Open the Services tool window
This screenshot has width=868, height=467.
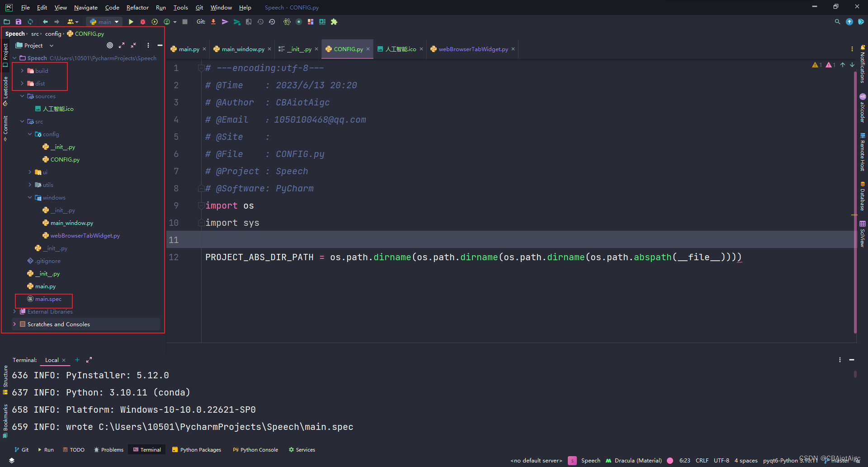click(x=302, y=449)
